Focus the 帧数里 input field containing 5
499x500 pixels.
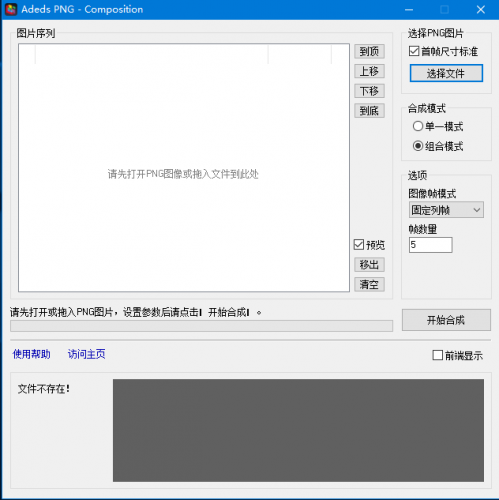(x=431, y=245)
